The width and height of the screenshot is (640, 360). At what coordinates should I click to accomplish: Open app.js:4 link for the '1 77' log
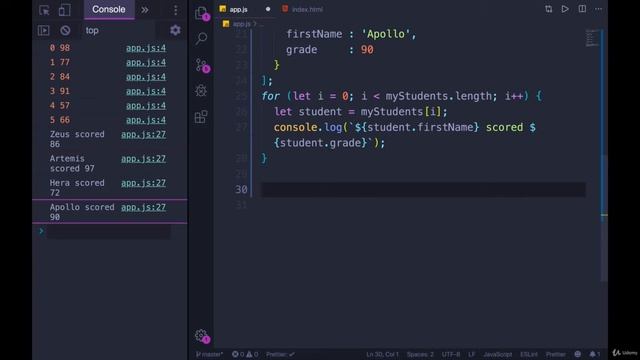point(146,62)
